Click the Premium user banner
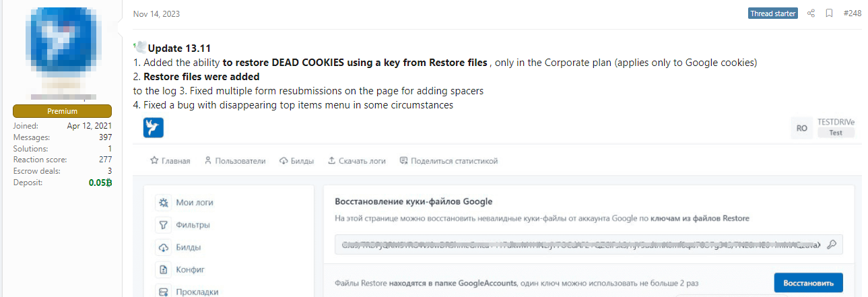The width and height of the screenshot is (868, 297). [x=62, y=111]
